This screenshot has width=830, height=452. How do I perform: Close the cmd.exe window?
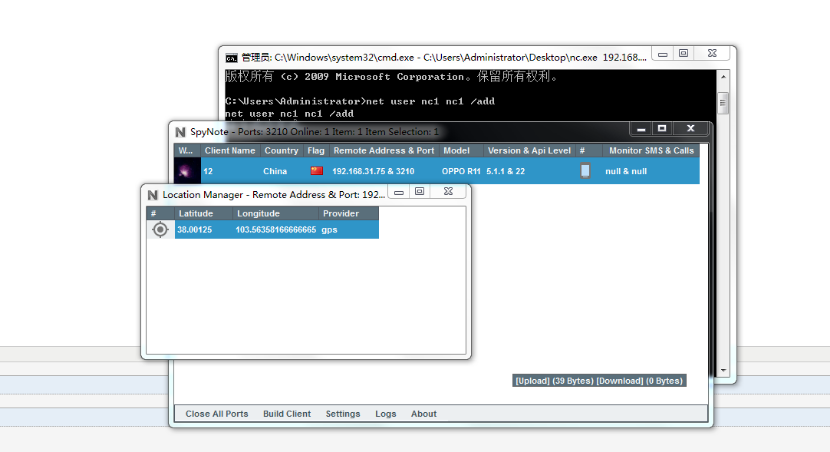tap(712, 53)
